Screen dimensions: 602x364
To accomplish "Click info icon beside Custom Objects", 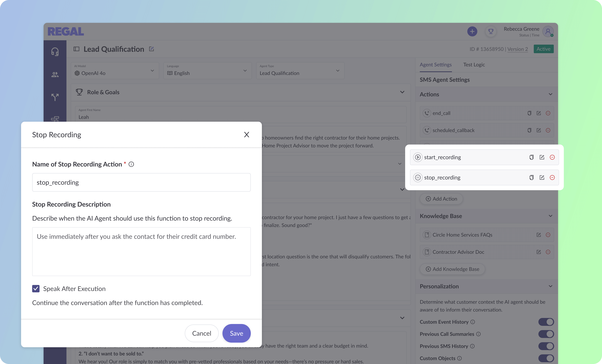I will pos(459,358).
